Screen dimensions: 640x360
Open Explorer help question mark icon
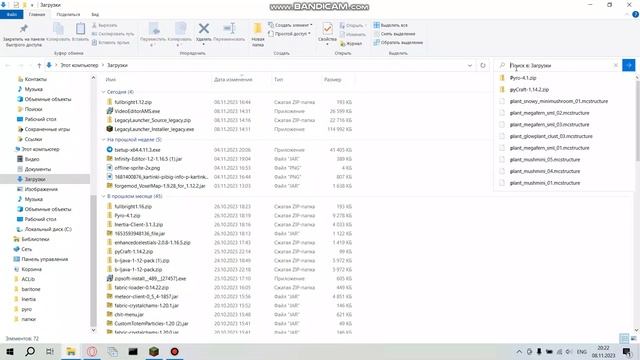[636, 14]
